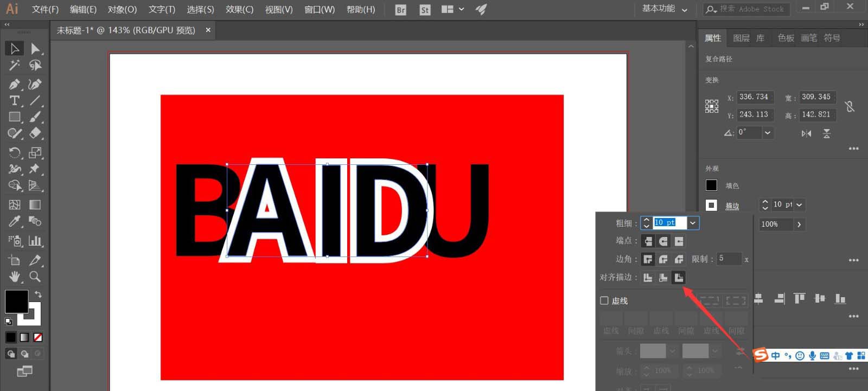Set default fill and stroke colors
The height and width of the screenshot is (391, 868).
coord(8,321)
